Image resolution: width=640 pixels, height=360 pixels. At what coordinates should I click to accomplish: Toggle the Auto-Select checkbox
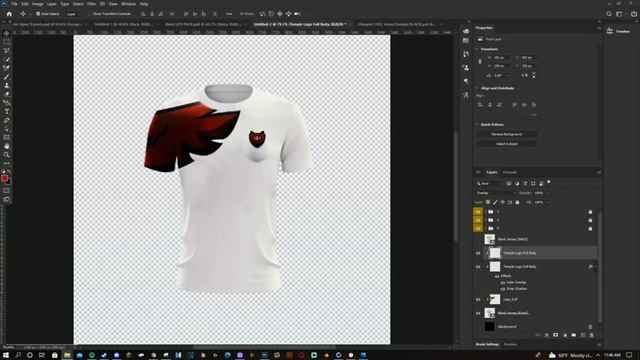[x=38, y=14]
